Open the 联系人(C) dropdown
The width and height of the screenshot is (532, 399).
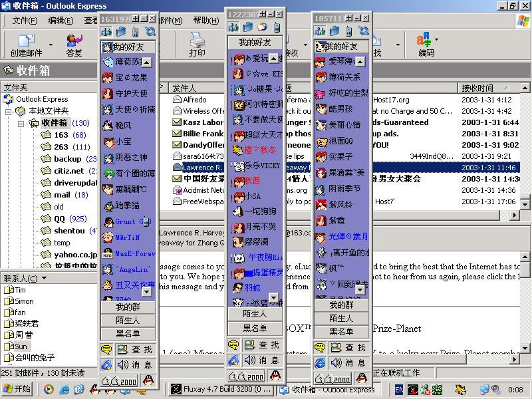pyautogui.click(x=44, y=278)
